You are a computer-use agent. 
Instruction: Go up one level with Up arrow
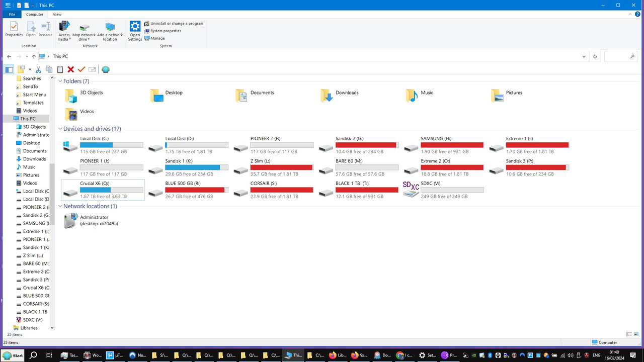[x=34, y=57]
